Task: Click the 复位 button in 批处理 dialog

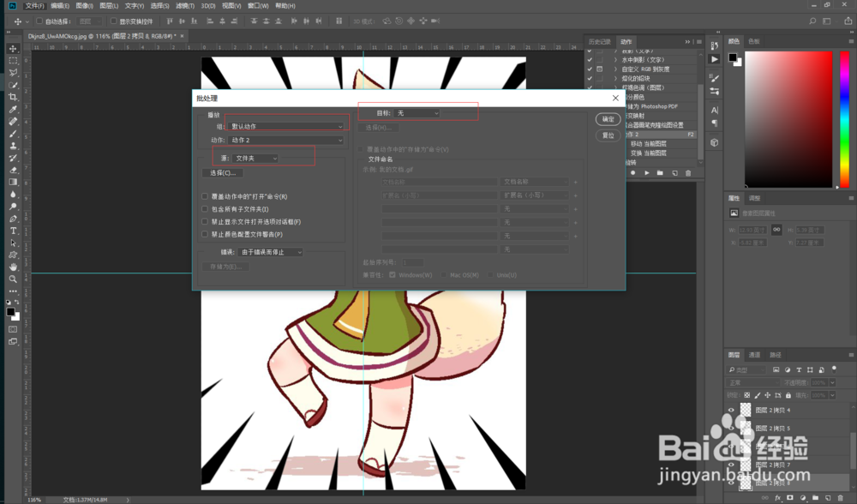Action: pos(608,135)
